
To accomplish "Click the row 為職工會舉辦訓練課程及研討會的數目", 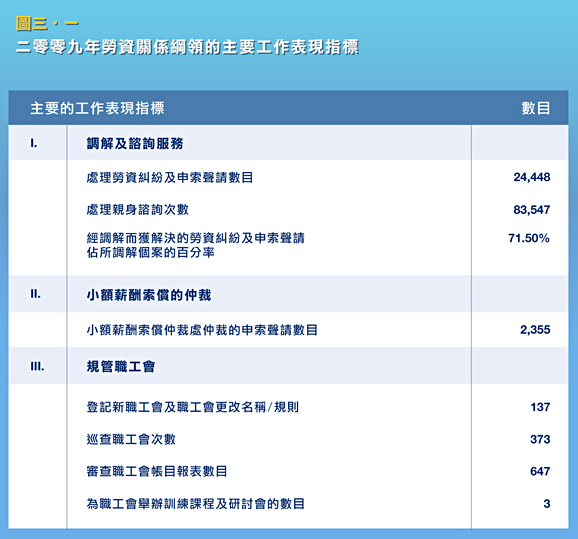I will pyautogui.click(x=196, y=504).
